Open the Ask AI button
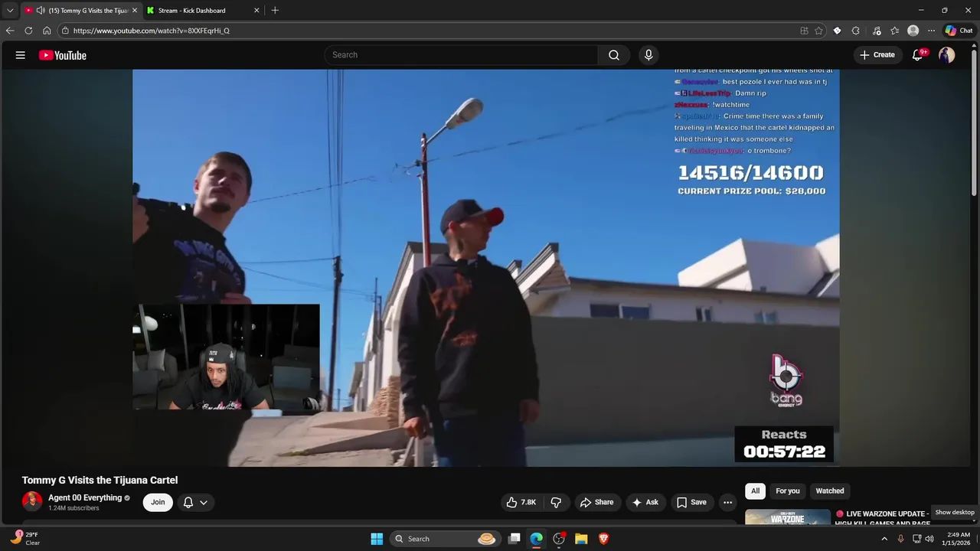The width and height of the screenshot is (980, 551). coord(645,502)
